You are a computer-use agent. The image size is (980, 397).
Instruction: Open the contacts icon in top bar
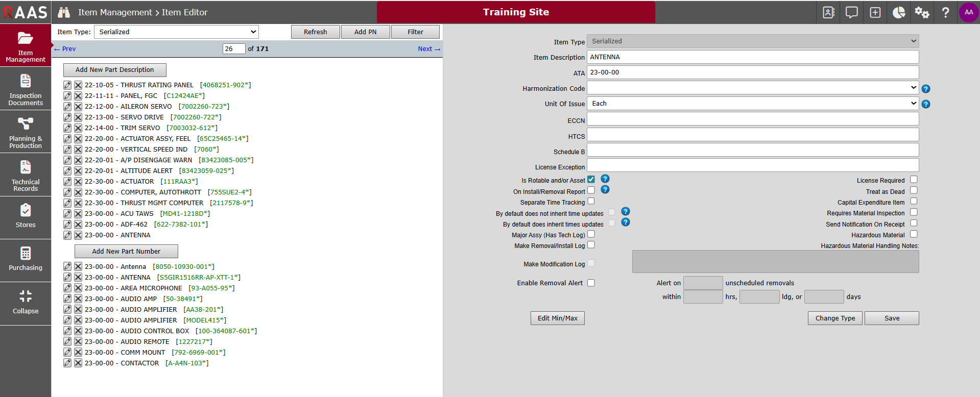point(828,12)
